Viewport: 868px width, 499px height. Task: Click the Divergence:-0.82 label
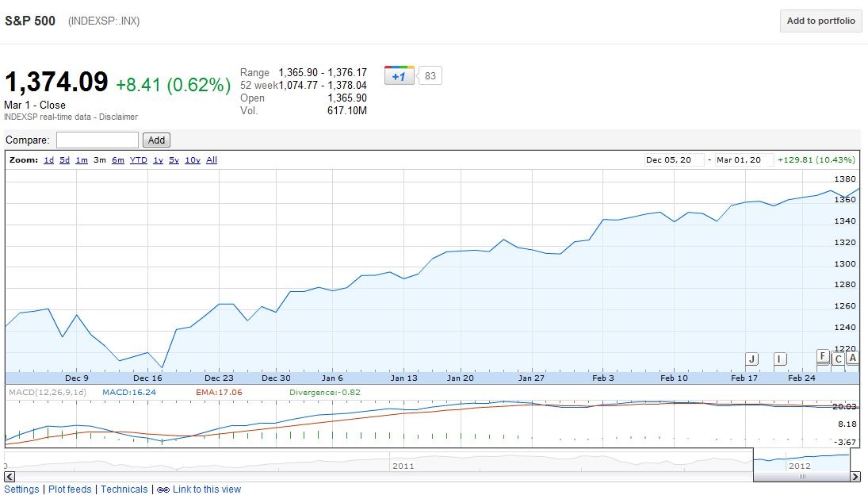coord(325,393)
